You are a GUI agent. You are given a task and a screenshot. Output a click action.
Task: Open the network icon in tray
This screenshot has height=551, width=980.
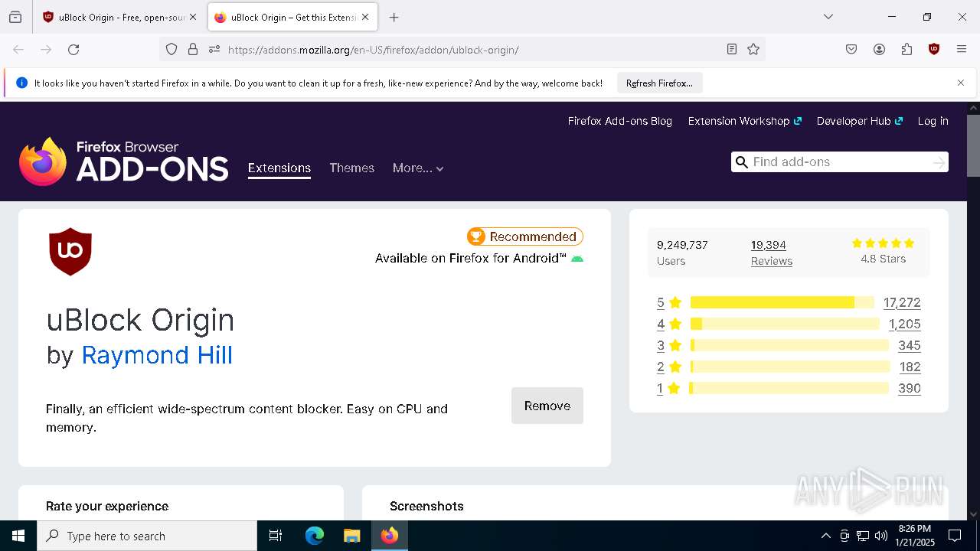863,536
